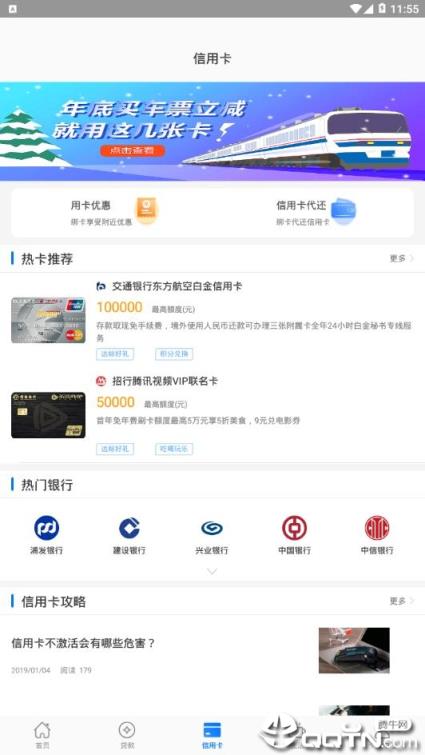Tap the 11:55 clock in the status bar
The height and width of the screenshot is (755, 425).
(404, 9)
